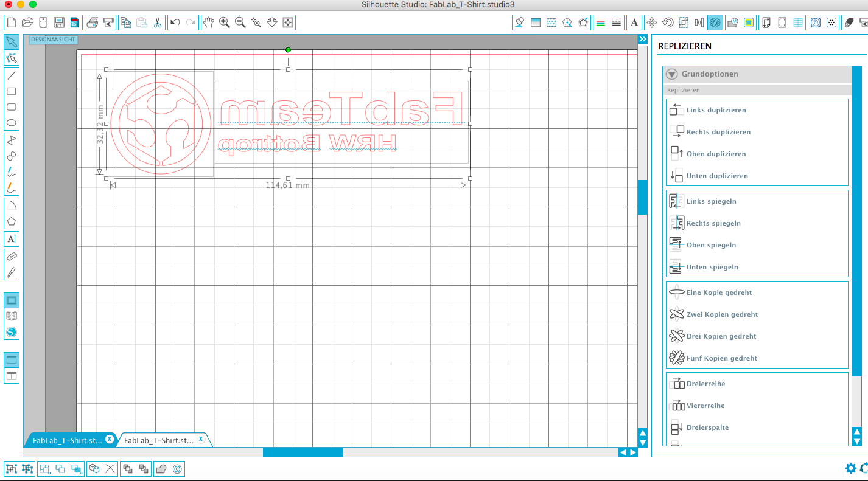Click the print icon
The width and height of the screenshot is (868, 481).
click(x=93, y=22)
